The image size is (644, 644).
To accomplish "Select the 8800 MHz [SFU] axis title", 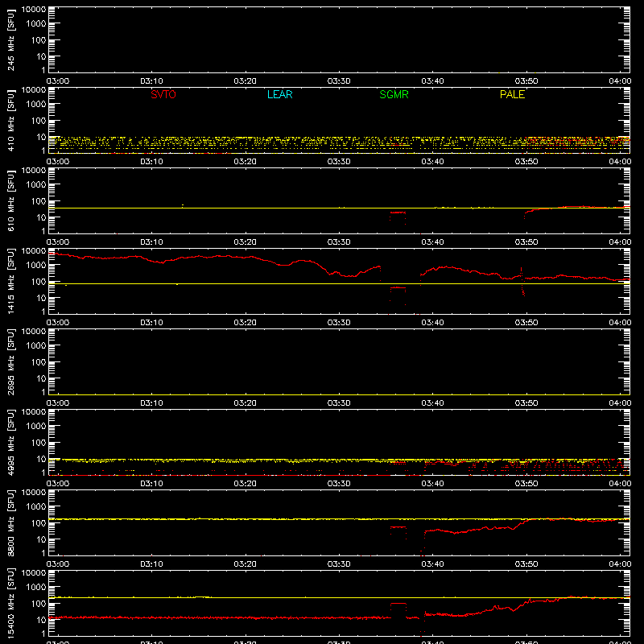I will (10, 523).
